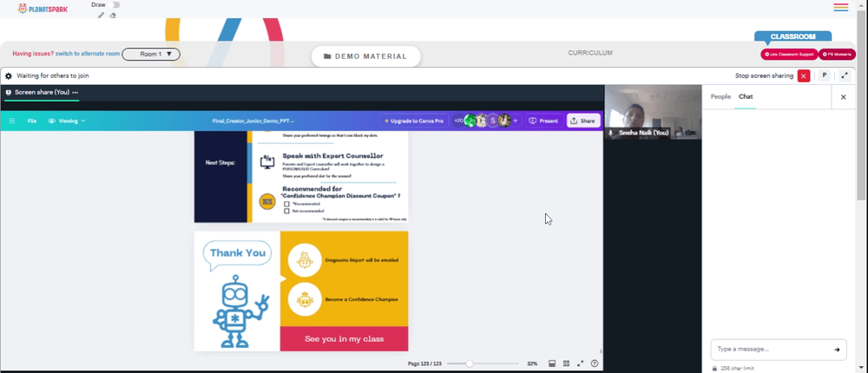Image resolution: width=868 pixels, height=373 pixels.
Task: Click the 32% zoom value
Action: 532,363
